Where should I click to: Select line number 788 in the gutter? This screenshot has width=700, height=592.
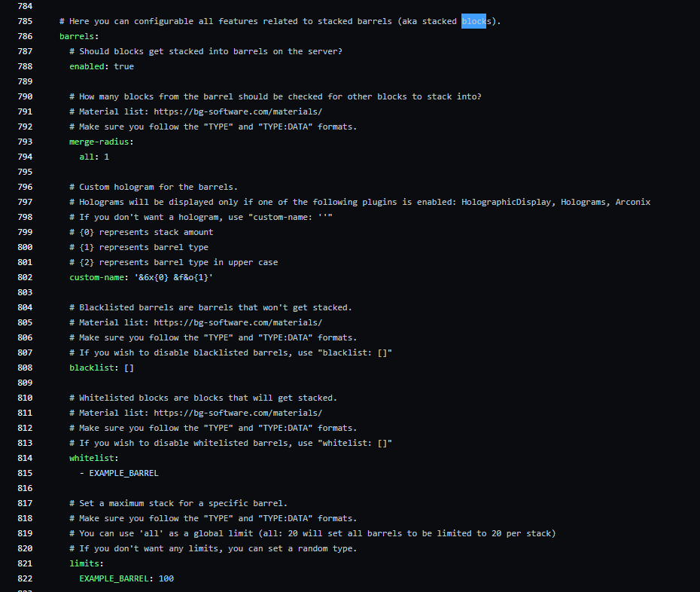pos(24,66)
